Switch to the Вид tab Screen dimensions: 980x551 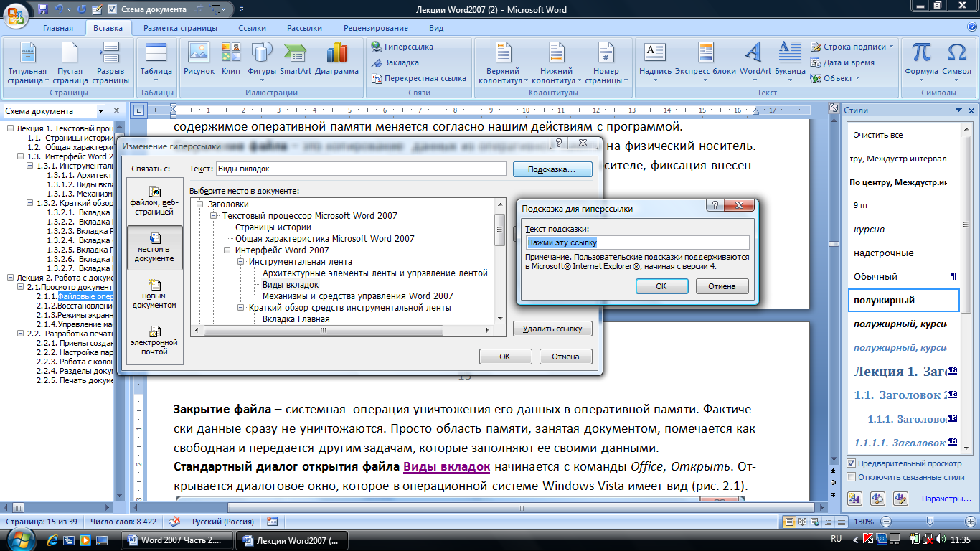(x=436, y=29)
